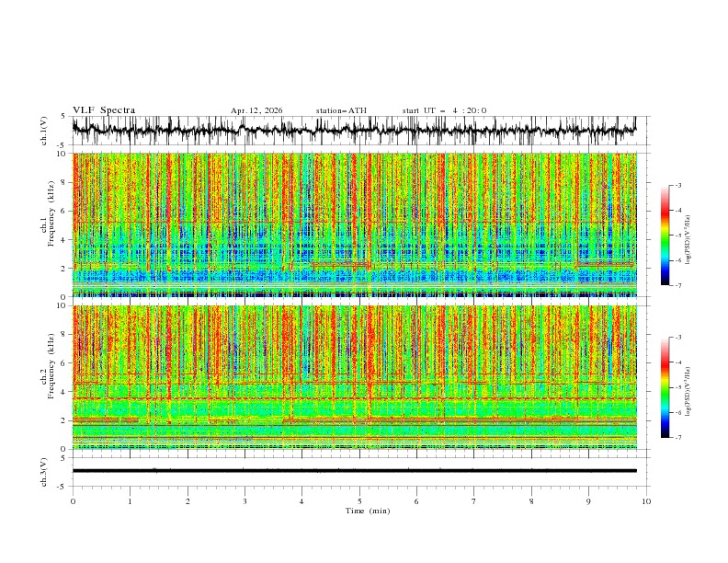Screen dimensions: 728x563
Task: Click the ch.1 voltage waveform trace
Action: [x=354, y=130]
